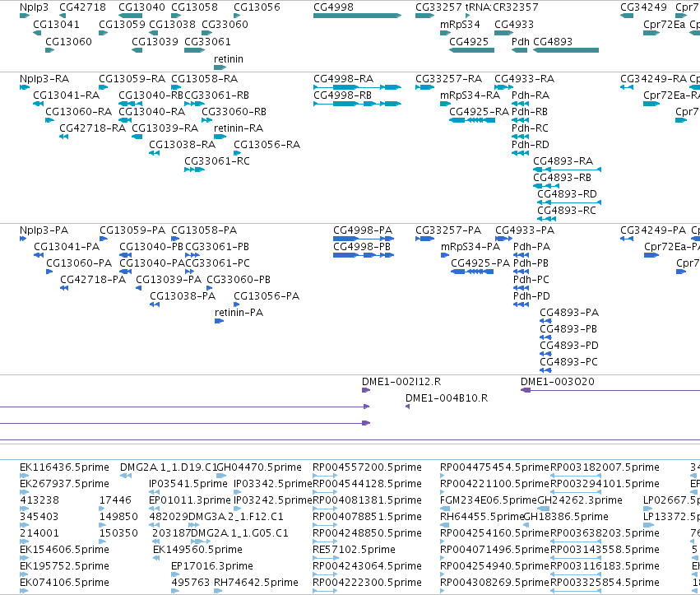Click the EK074106.5prime EST label

pos(64,583)
